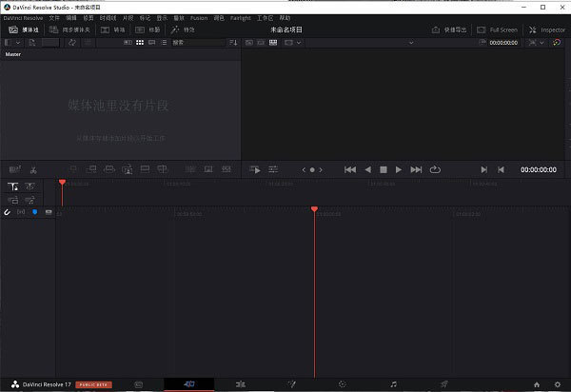Open the Cut page icon in bottom bar

point(188,383)
